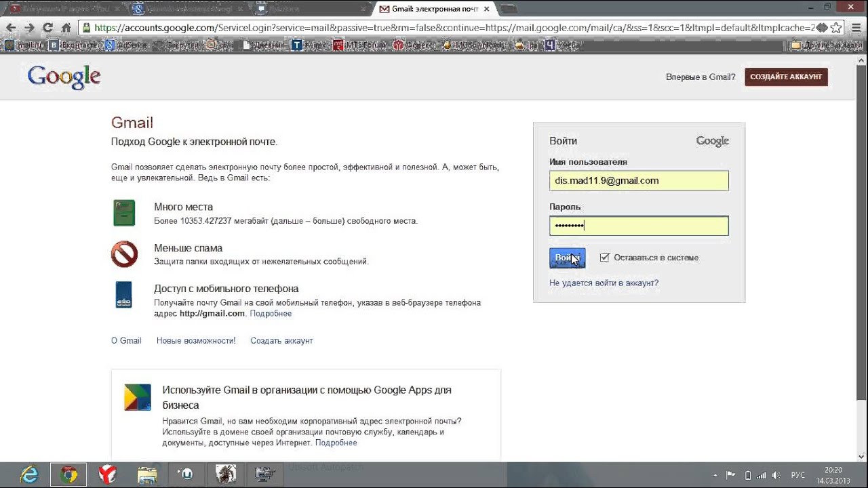This screenshot has height=488, width=868.
Task: Switch to the second Google browser tab
Action: [186, 9]
